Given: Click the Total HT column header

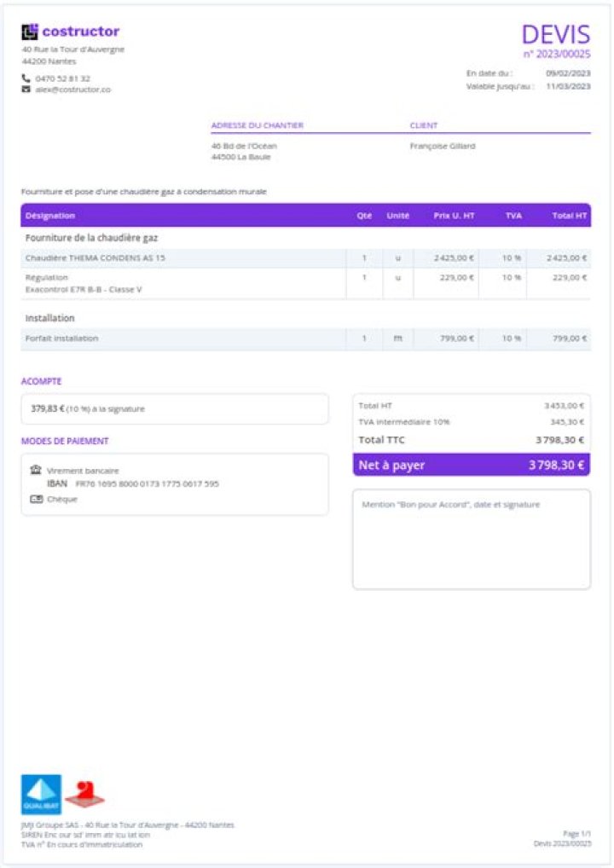Looking at the screenshot, I should click(x=569, y=216).
